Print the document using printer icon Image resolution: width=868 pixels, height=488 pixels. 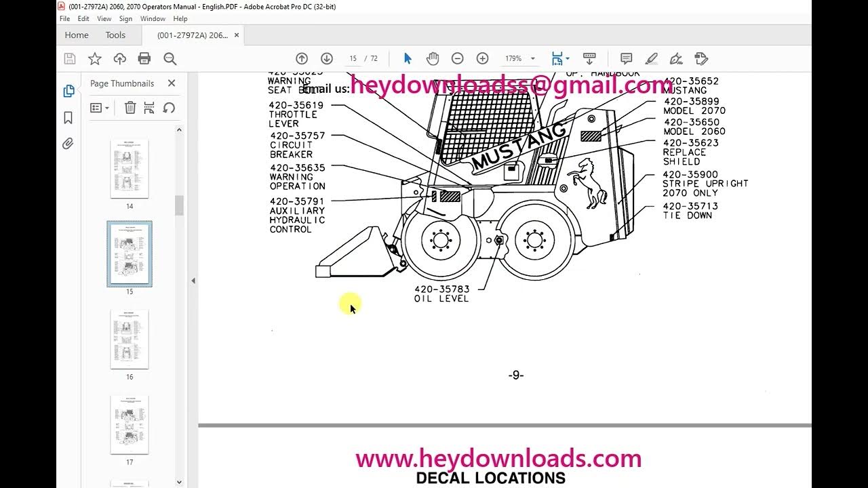(x=144, y=59)
